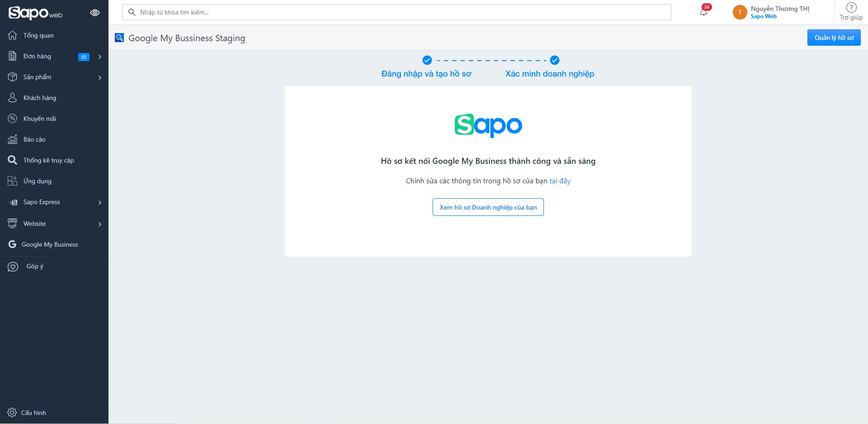The image size is (868, 424).
Task: Open the Khách hàng menu item
Action: (x=54, y=98)
